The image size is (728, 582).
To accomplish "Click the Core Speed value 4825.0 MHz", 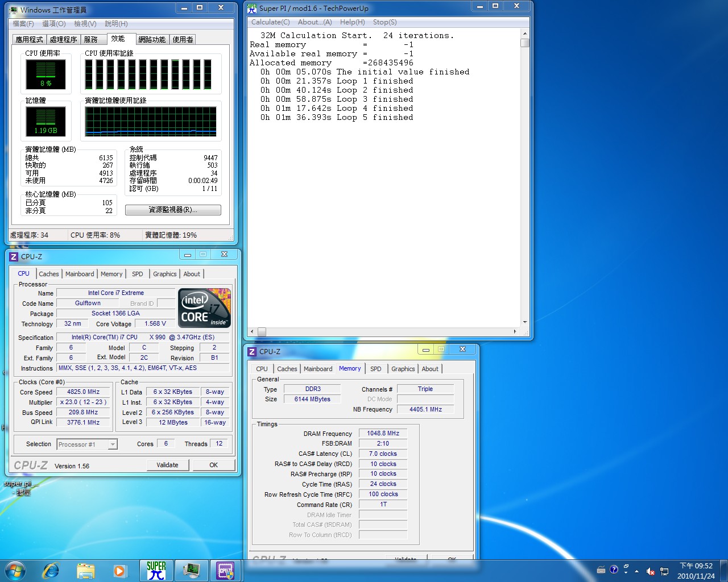I will tap(84, 392).
